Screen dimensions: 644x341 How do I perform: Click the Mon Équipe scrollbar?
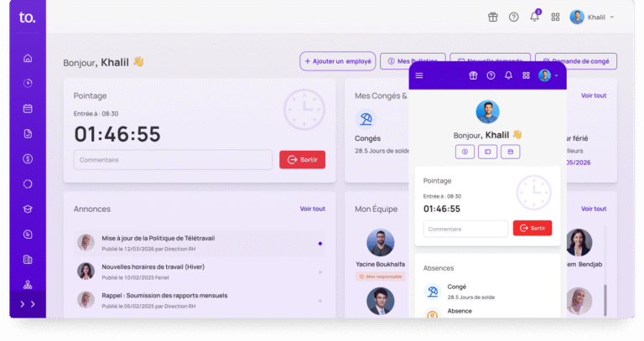(605, 301)
